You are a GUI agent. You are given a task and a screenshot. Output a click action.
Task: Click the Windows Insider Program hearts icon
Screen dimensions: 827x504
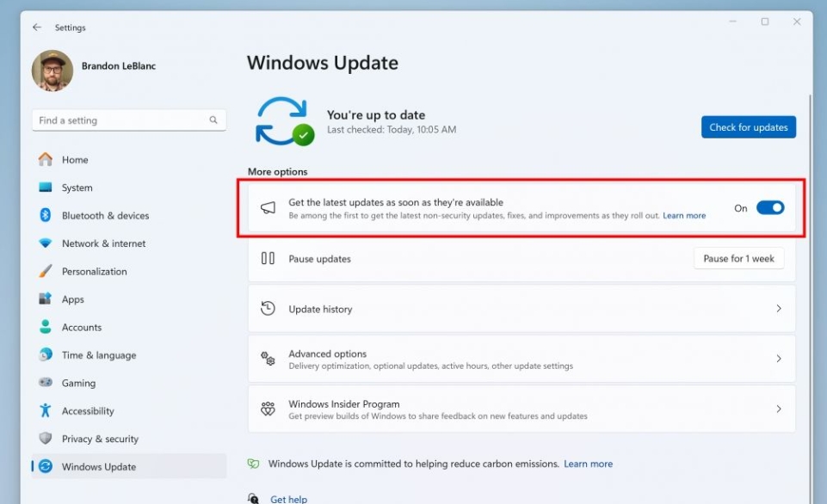coord(268,409)
